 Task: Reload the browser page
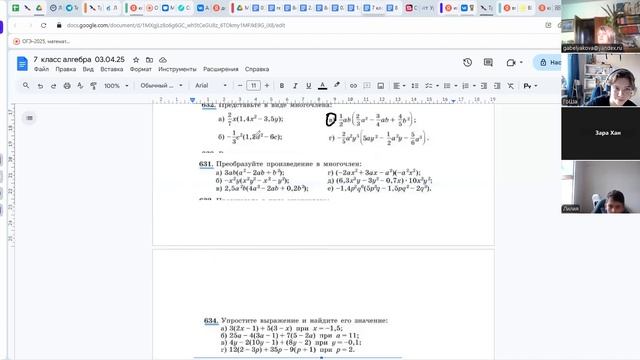pos(43,25)
